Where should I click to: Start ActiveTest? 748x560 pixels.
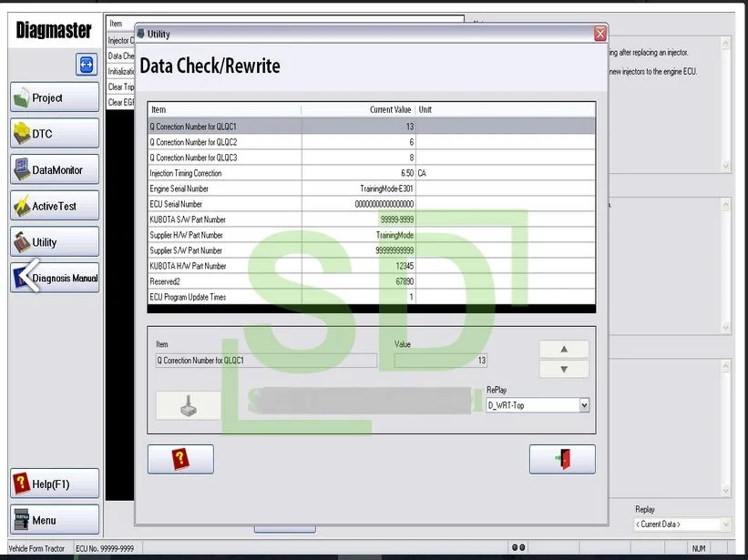click(x=54, y=205)
